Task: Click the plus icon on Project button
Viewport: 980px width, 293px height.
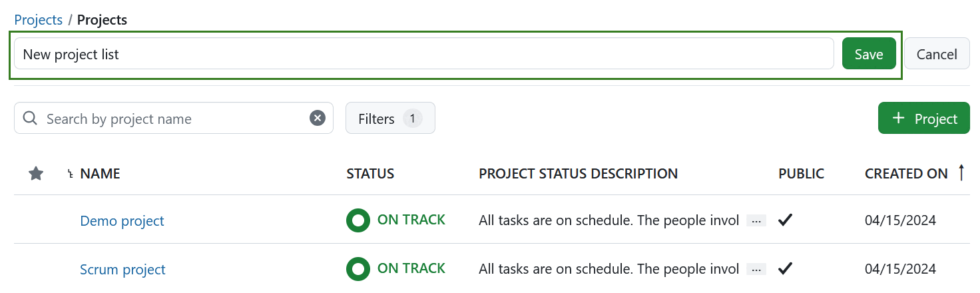Action: [899, 118]
